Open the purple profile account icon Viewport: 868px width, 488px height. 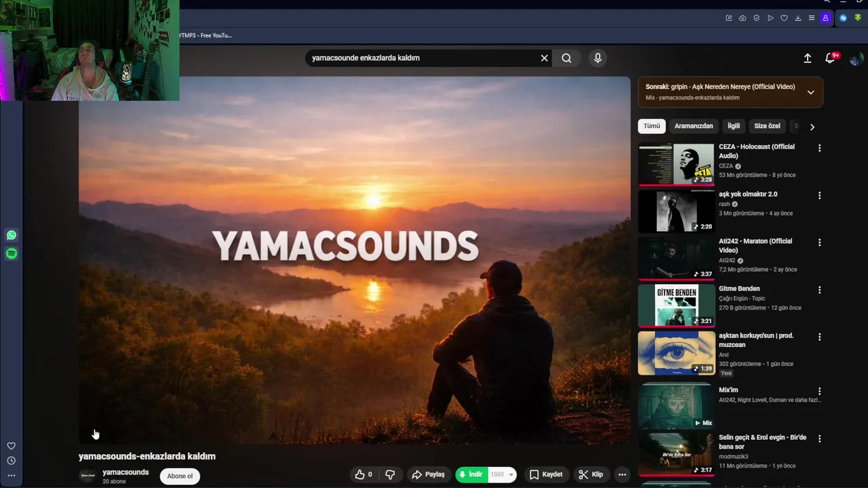click(825, 18)
